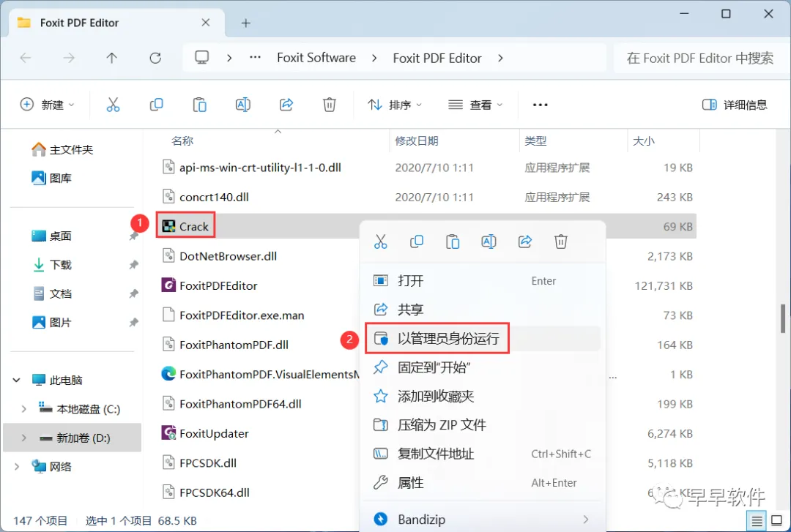
Task: Click the Paste icon in the toolbar
Action: tap(200, 105)
